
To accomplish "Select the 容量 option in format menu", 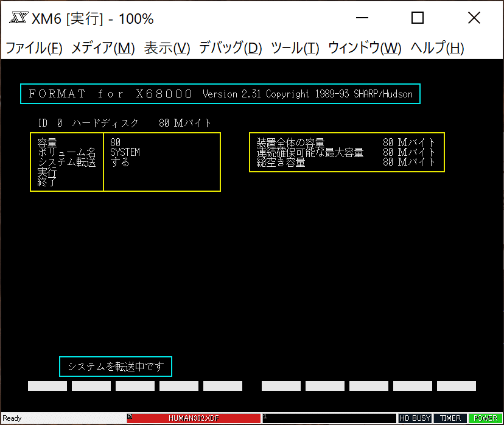I will point(47,142).
